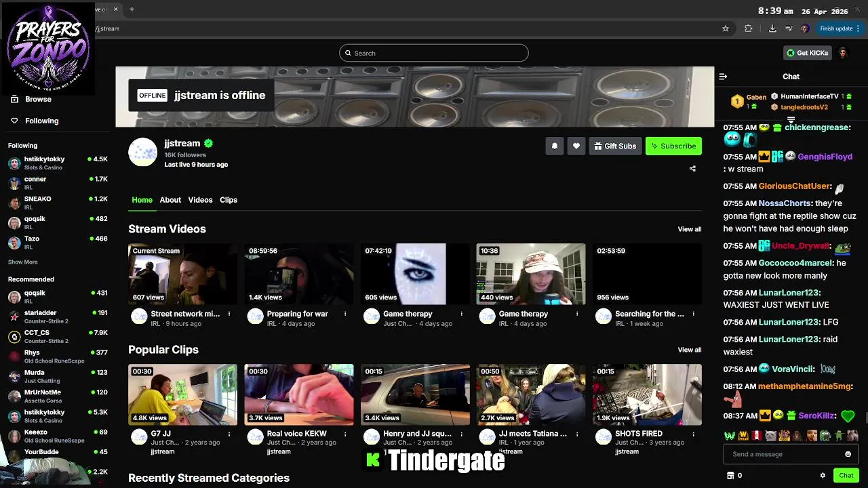Open chat settings gear icon

[x=823, y=475]
